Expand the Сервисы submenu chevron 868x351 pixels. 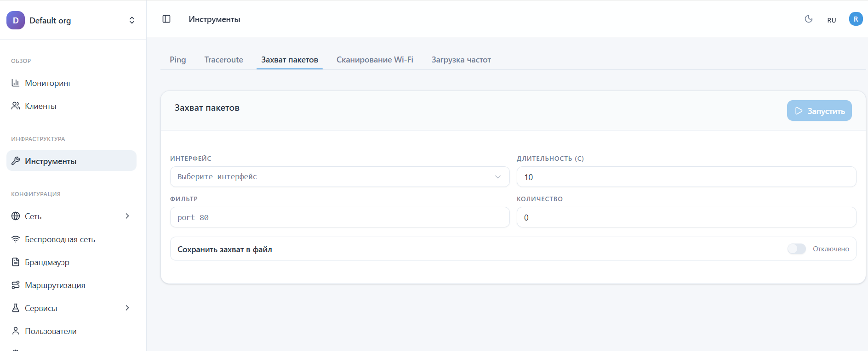127,308
